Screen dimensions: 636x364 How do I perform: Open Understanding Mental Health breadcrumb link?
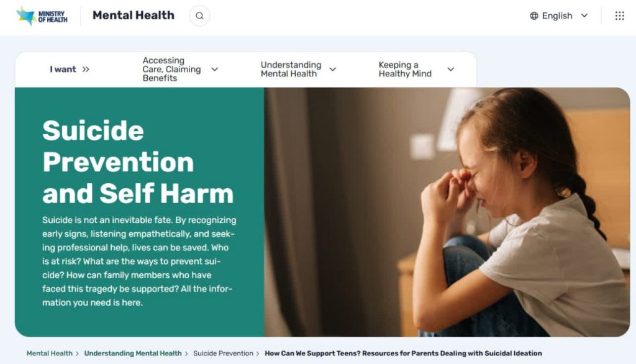[x=133, y=353]
